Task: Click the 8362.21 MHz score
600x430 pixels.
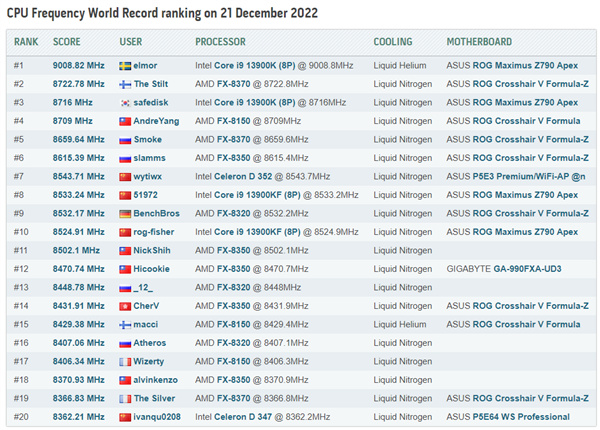Action: [78, 417]
